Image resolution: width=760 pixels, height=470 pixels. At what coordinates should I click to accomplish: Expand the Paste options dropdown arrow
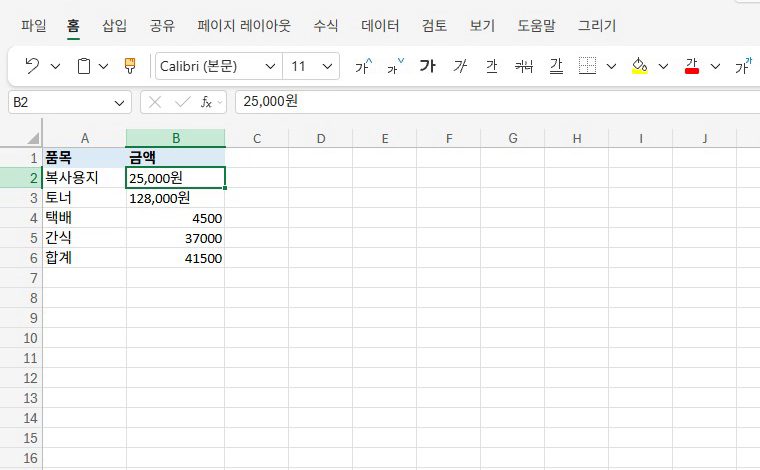point(103,66)
